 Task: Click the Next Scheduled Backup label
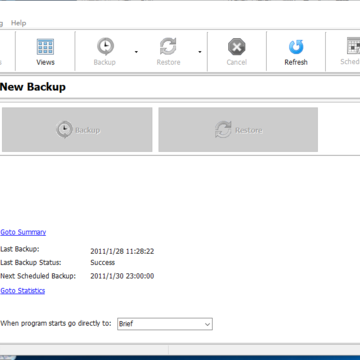(38, 276)
